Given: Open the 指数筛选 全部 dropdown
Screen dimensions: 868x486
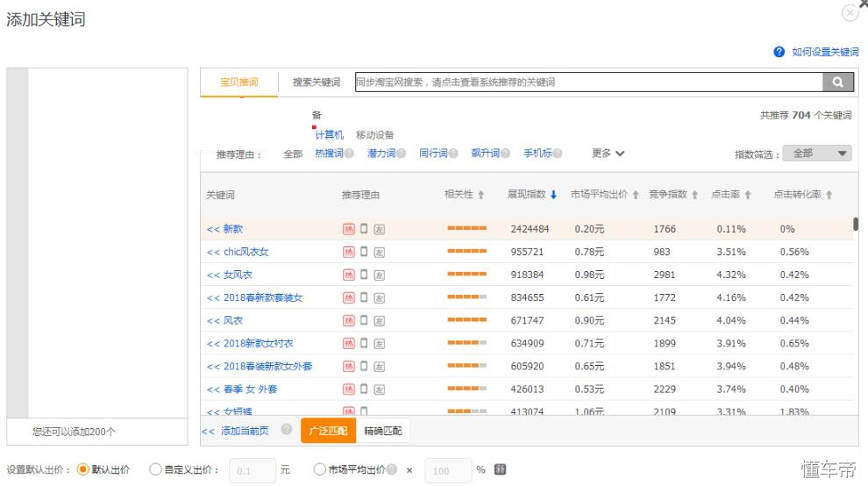Looking at the screenshot, I should [x=817, y=154].
